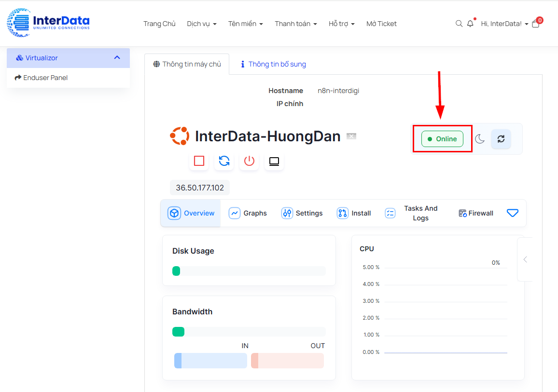Viewport: 558px width, 392px height.
Task: Click Mở Ticket in the navbar
Action: click(381, 24)
